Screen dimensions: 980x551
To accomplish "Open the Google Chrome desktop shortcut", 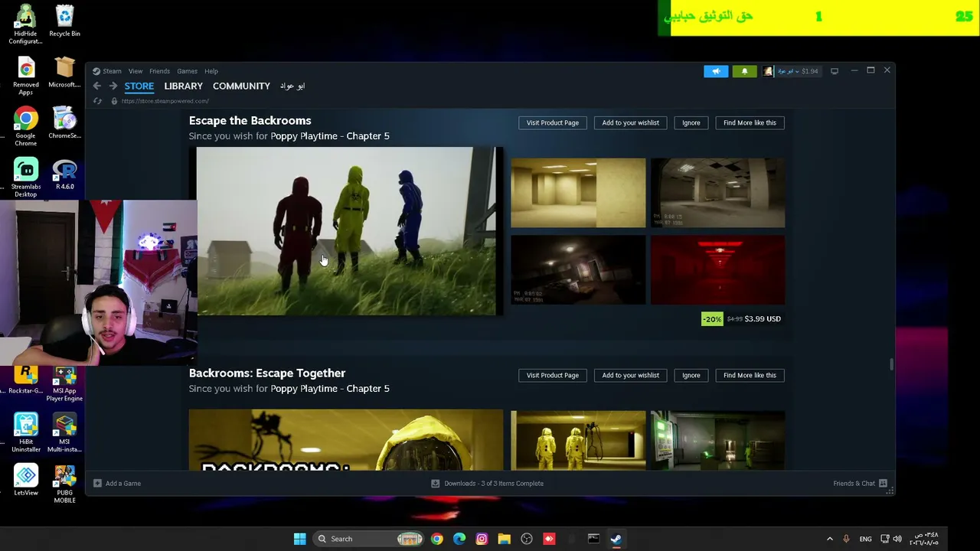I will tap(25, 126).
